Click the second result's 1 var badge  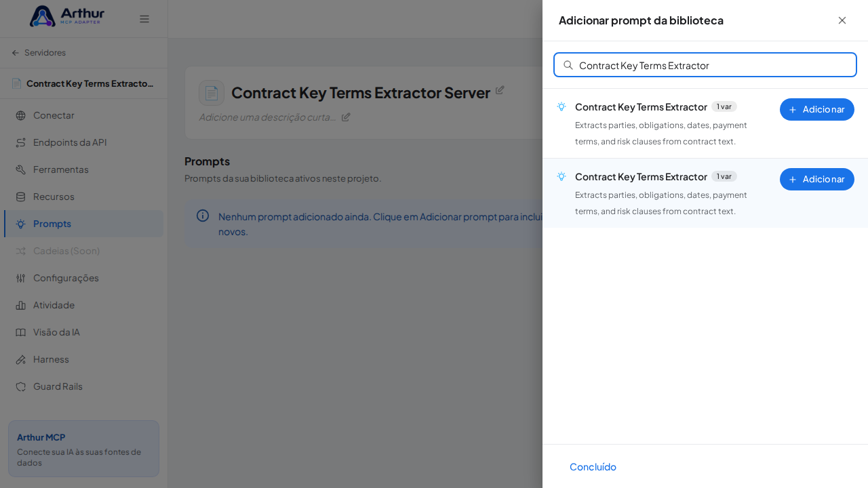pyautogui.click(x=724, y=176)
